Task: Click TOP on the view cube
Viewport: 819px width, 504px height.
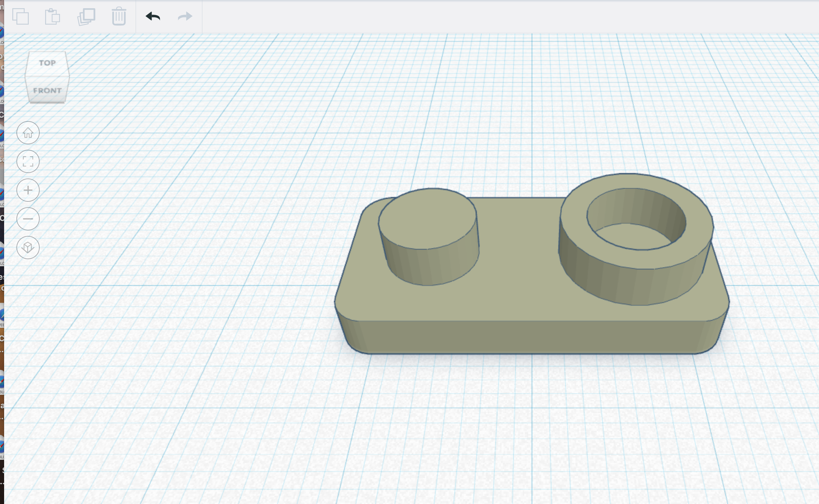Action: point(47,63)
